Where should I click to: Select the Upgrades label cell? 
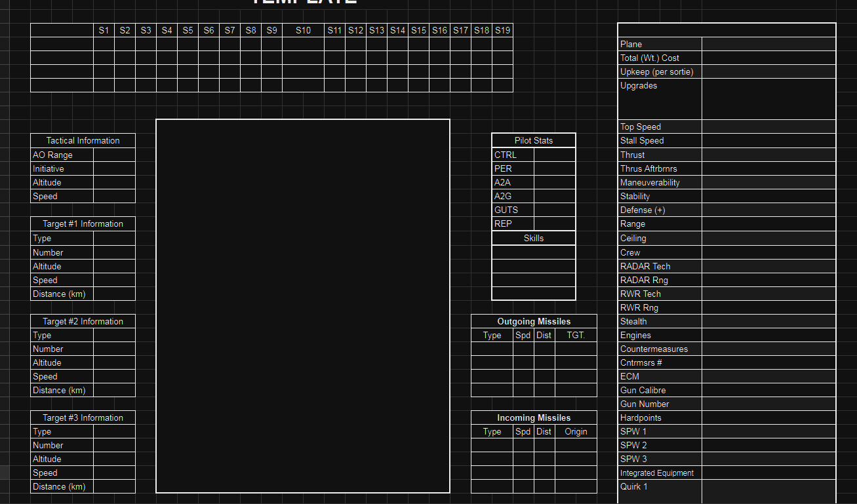[x=660, y=99]
